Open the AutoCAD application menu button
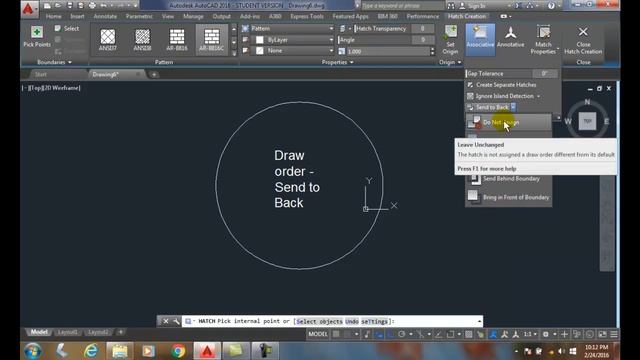This screenshot has height=360, width=640. (29, 9)
